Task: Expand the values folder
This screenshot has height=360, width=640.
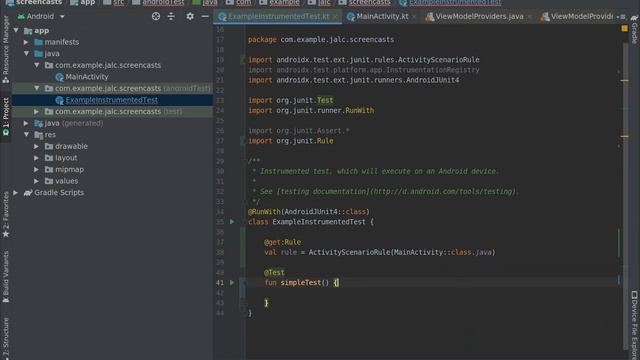Action: point(37,181)
